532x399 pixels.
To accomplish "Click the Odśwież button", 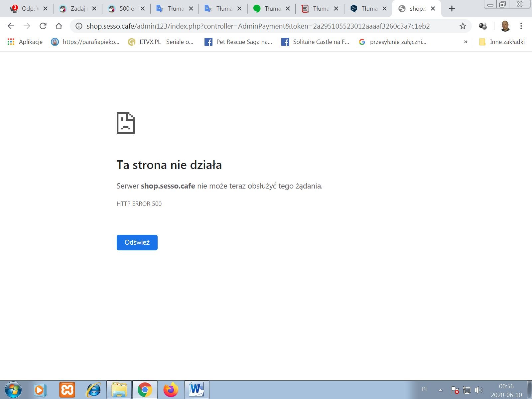I will [137, 242].
